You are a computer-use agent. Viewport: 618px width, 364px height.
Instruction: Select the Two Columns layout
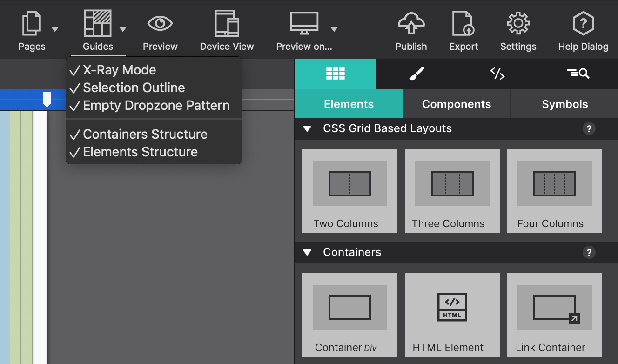click(x=350, y=191)
